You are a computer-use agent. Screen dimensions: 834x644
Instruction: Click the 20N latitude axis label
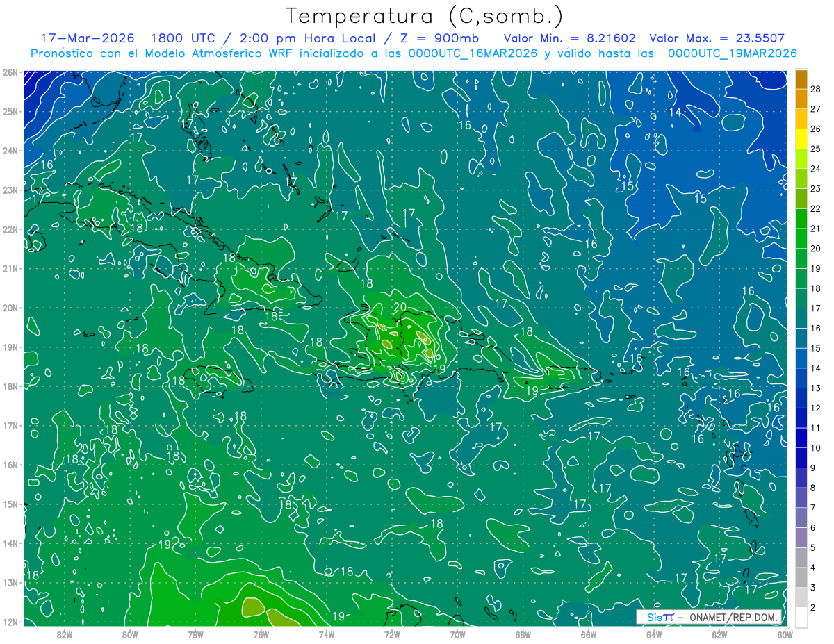point(10,308)
